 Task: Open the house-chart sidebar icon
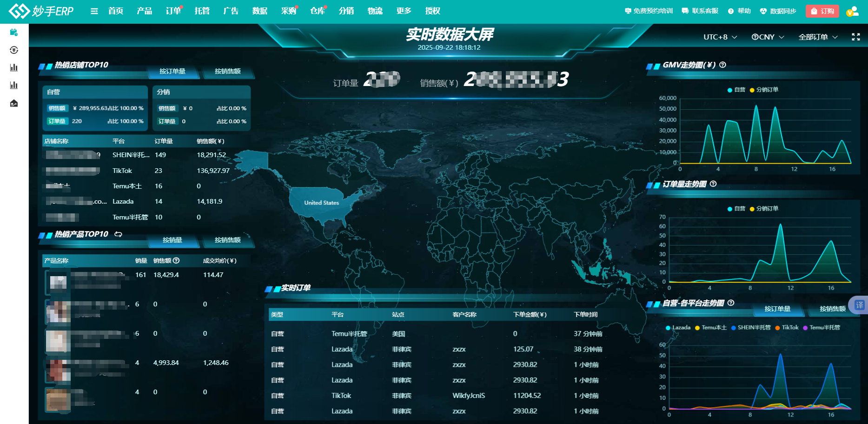click(x=14, y=103)
